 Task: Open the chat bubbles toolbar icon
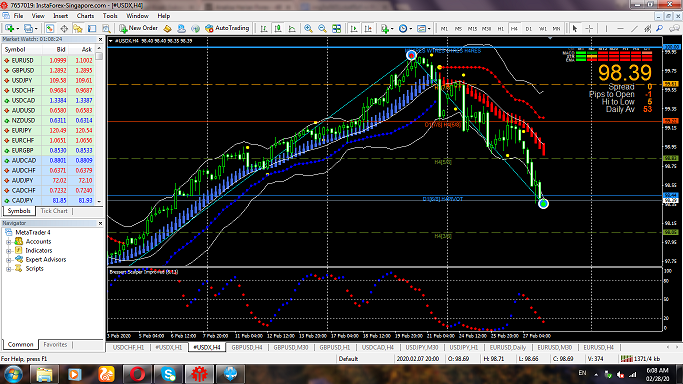tap(674, 28)
